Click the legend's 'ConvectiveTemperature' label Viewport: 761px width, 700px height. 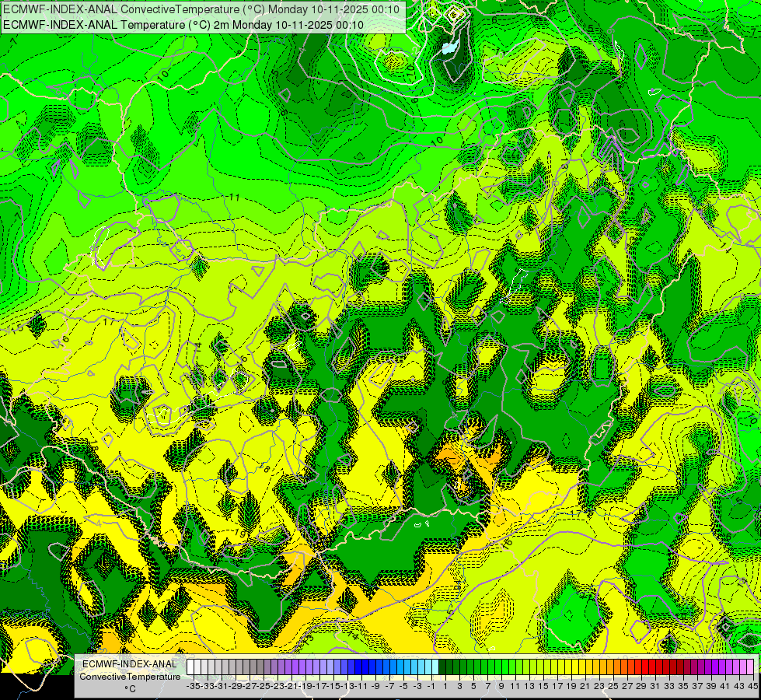tap(130, 676)
